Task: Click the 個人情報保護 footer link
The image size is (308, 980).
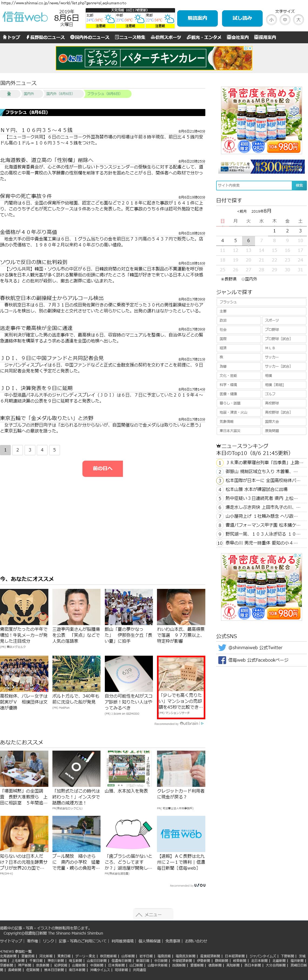Action: tap(149, 941)
